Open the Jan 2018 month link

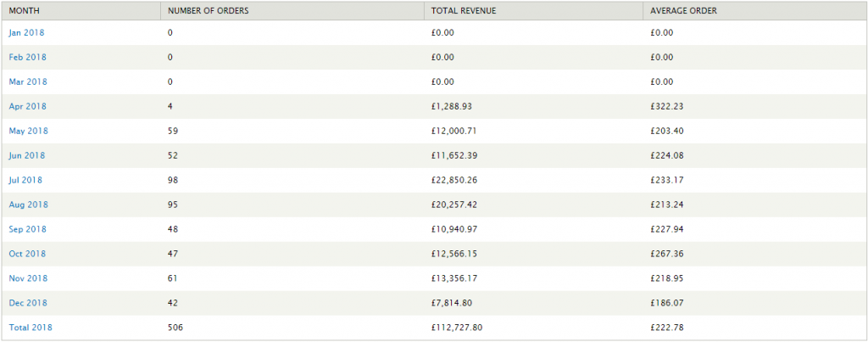click(26, 32)
